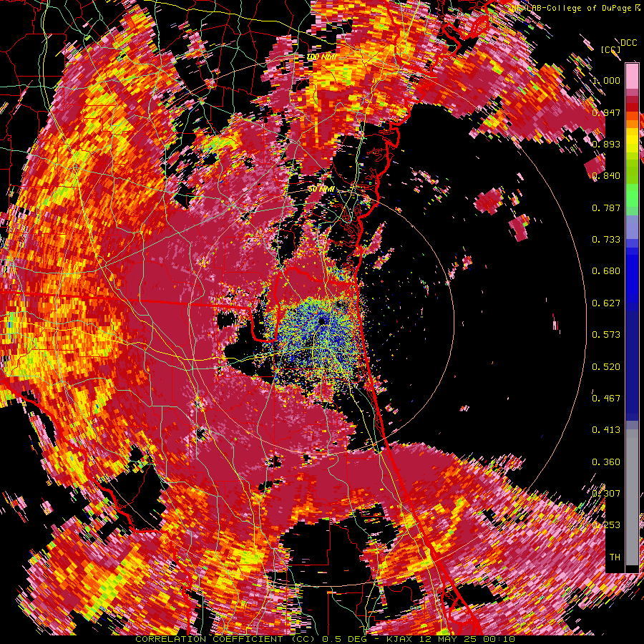Image resolution: width=644 pixels, height=644 pixels.
Task: Click the 100 NMI range ring label
Action: (321, 57)
